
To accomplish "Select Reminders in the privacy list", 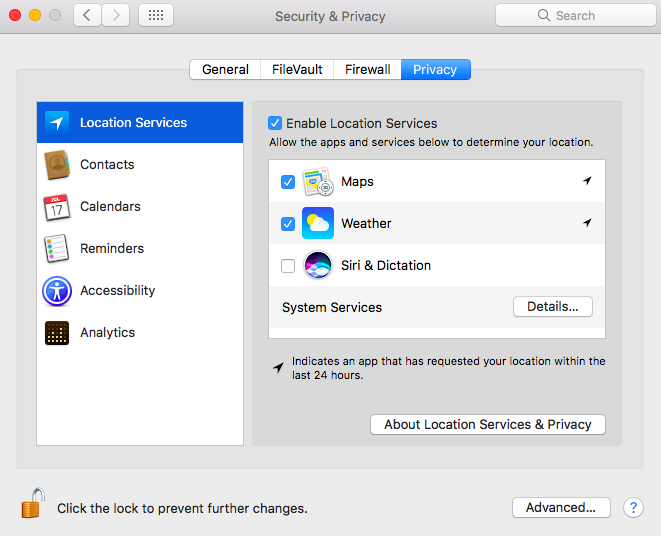I will tap(140, 248).
